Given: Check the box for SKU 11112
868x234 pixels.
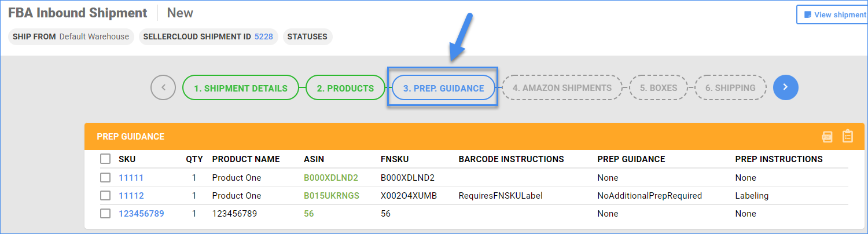Looking at the screenshot, I should pyautogui.click(x=105, y=196).
